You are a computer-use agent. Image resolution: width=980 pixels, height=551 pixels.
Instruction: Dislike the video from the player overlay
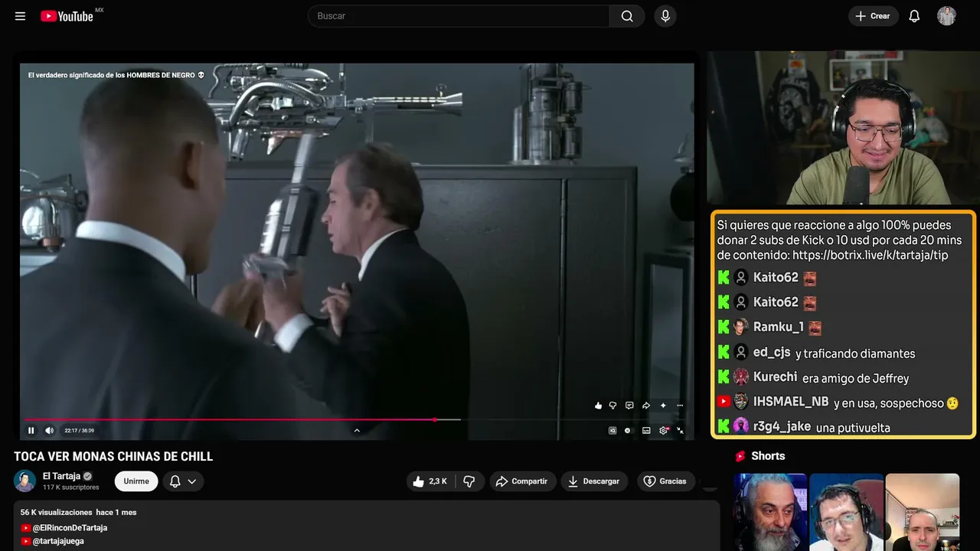pyautogui.click(x=612, y=406)
